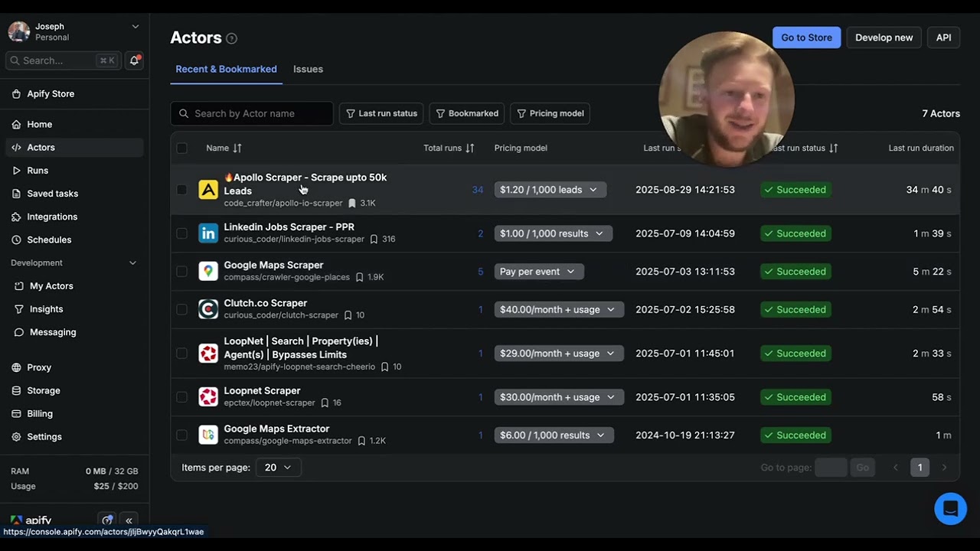The height and width of the screenshot is (551, 980).
Task: Click the Go to page number field
Action: tap(831, 468)
